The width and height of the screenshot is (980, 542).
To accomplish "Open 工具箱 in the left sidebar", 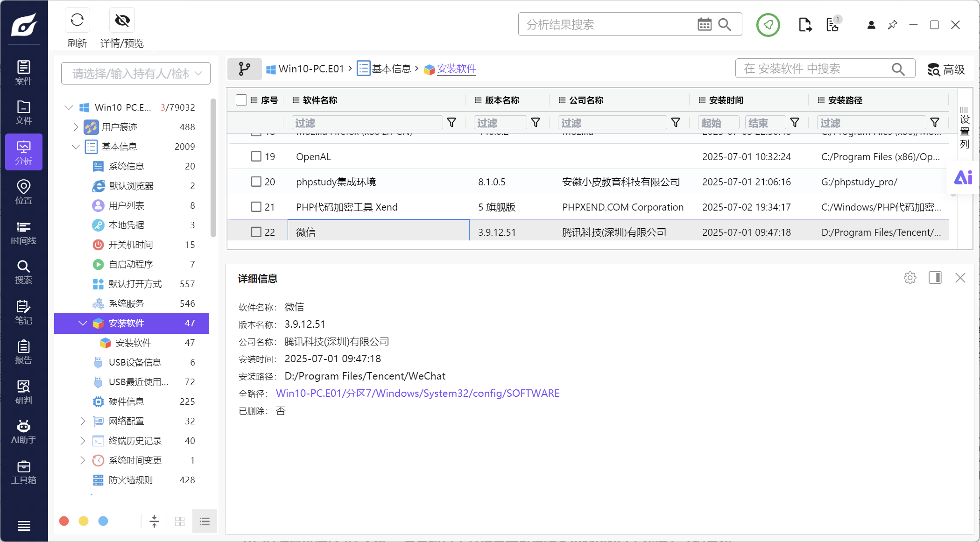I will [24, 472].
